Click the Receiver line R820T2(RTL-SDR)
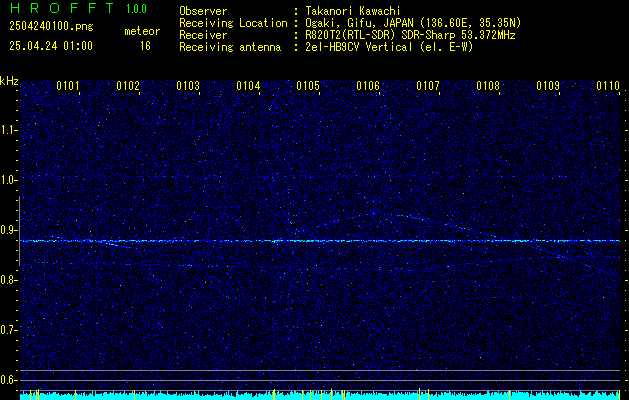The width and height of the screenshot is (629, 400). [410, 35]
